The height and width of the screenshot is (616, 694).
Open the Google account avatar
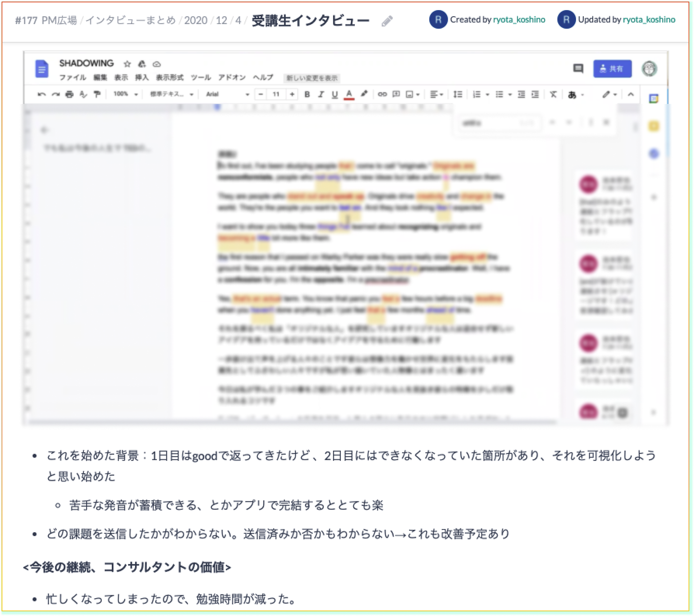pos(650,69)
